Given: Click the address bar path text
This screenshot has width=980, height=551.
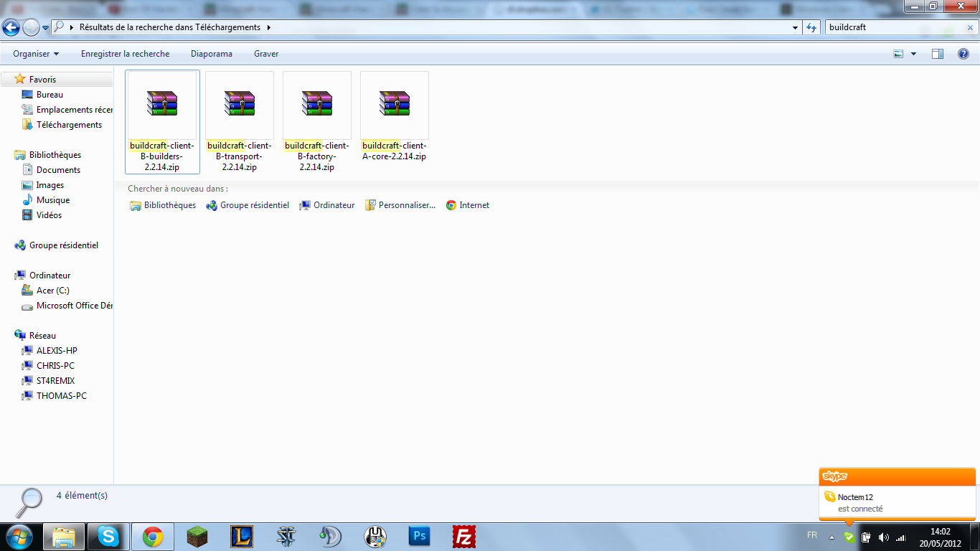Looking at the screenshot, I should [170, 27].
